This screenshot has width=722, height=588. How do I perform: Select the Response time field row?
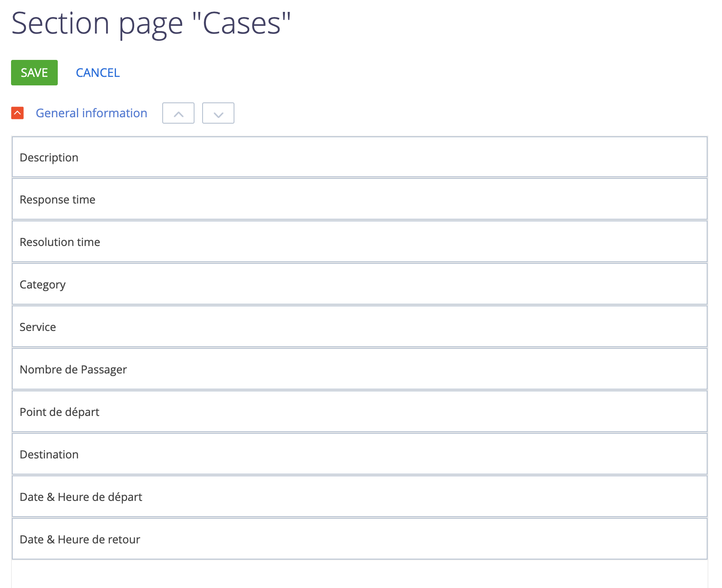coord(360,199)
